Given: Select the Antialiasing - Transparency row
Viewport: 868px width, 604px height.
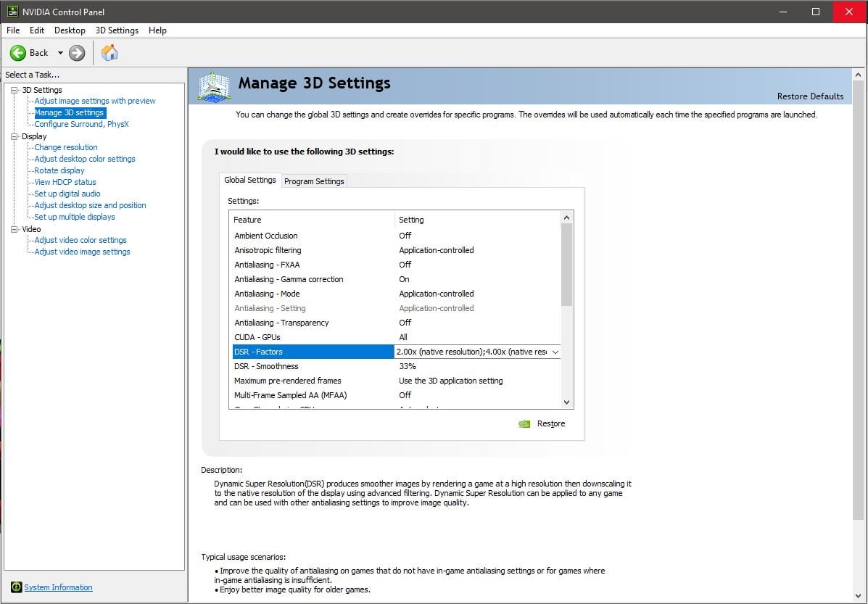Looking at the screenshot, I should [396, 323].
